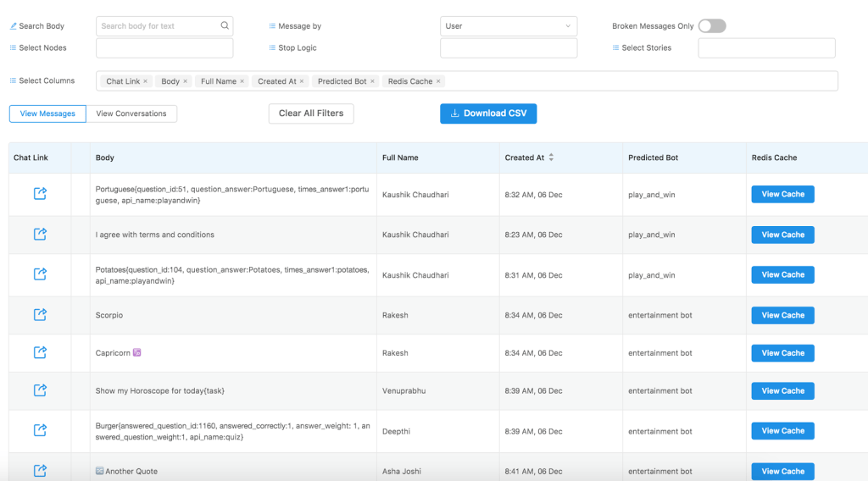Open chat link for terms and conditions row

click(x=40, y=235)
